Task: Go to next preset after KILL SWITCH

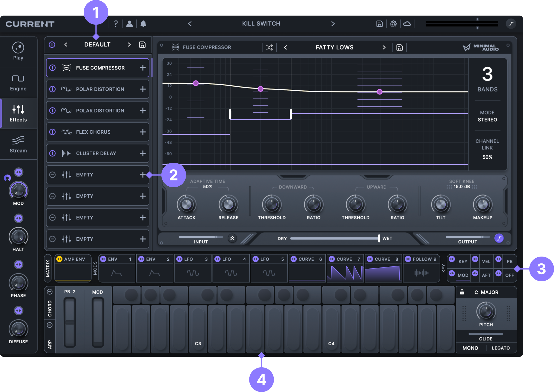Action: coord(333,24)
